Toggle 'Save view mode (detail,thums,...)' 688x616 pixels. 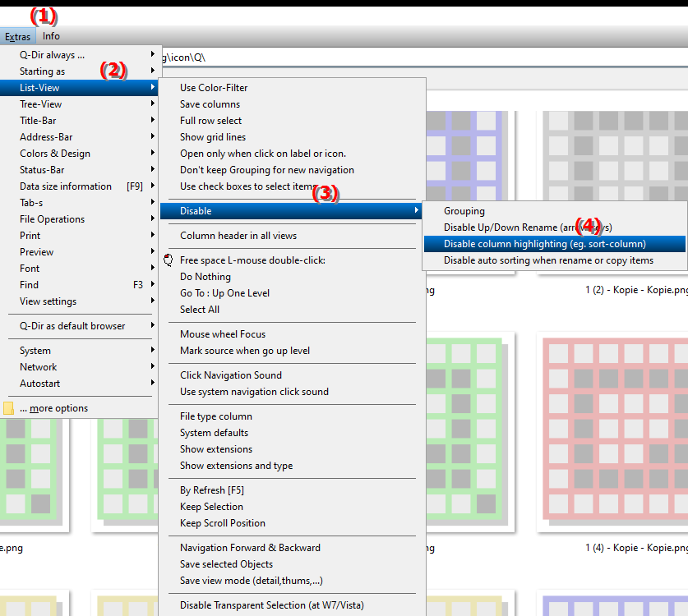click(x=293, y=581)
